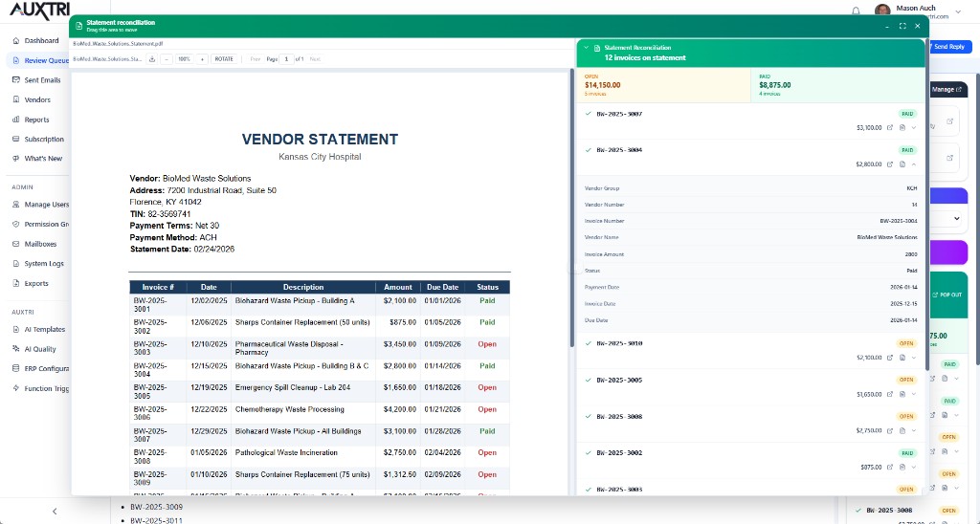This screenshot has width=980, height=524.
Task: Open Mason Auch user profile avatar
Action: pos(882,11)
